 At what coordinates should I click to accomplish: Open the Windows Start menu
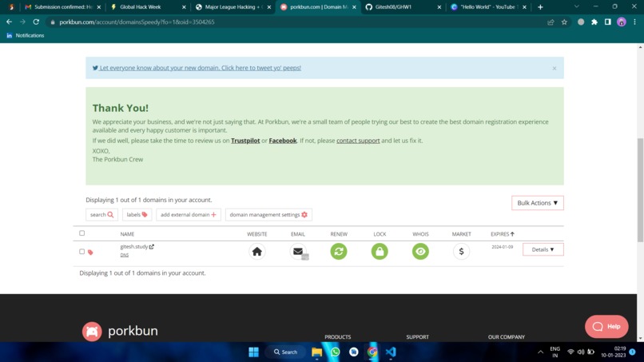pos(254,352)
